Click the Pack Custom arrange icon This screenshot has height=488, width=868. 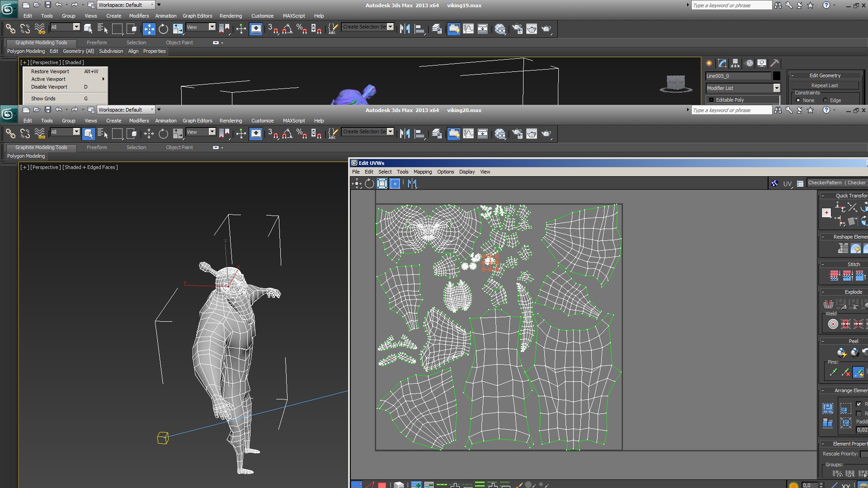(x=827, y=408)
